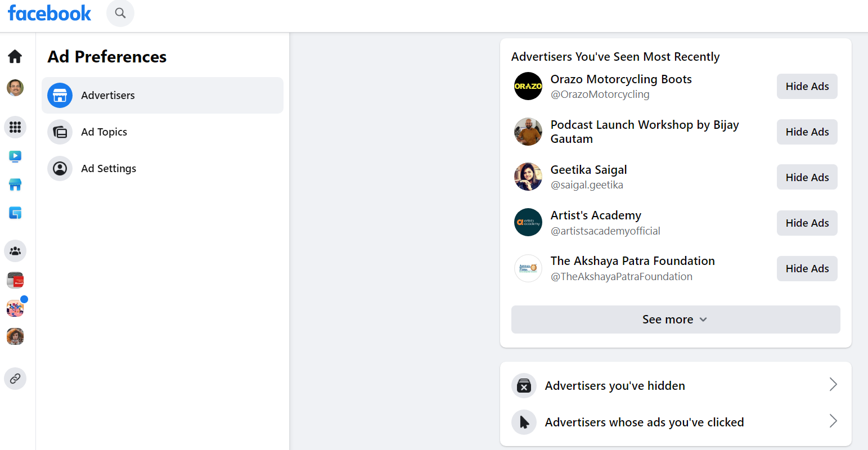868x450 pixels.
Task: Open the nine-dot menu grid icon
Action: tap(15, 127)
